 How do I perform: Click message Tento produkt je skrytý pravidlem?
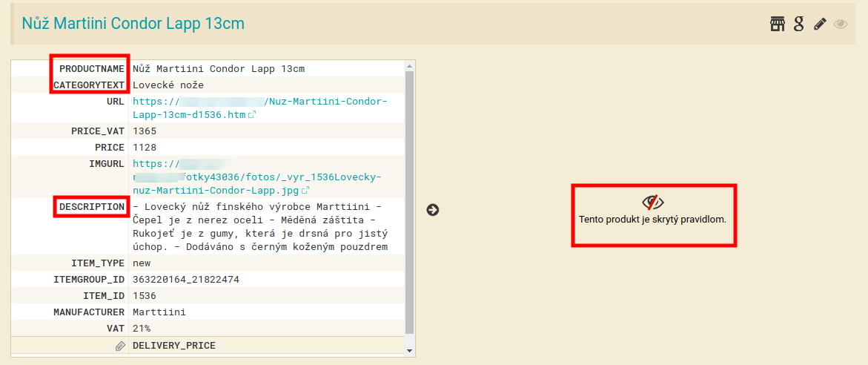point(652,219)
